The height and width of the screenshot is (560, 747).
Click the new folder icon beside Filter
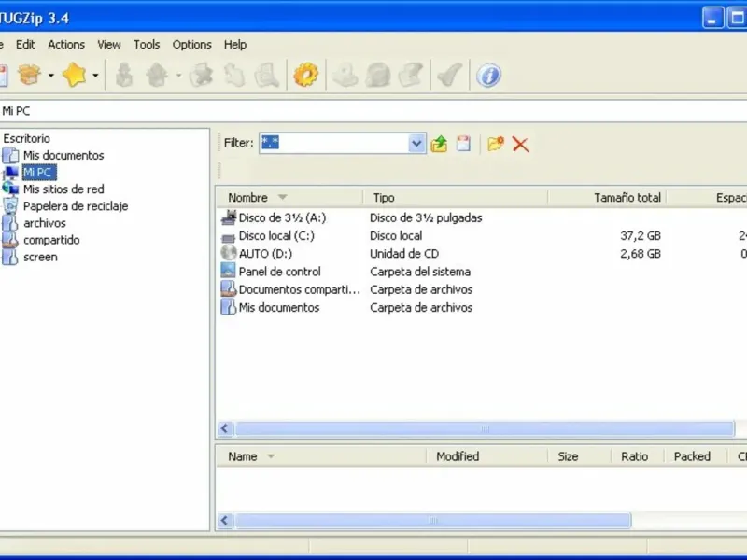point(495,144)
